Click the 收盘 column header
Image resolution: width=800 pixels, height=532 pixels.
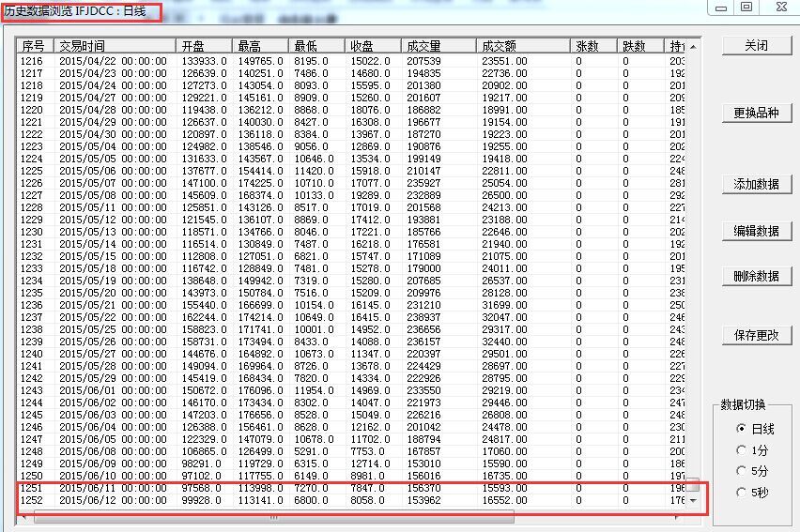[373, 46]
